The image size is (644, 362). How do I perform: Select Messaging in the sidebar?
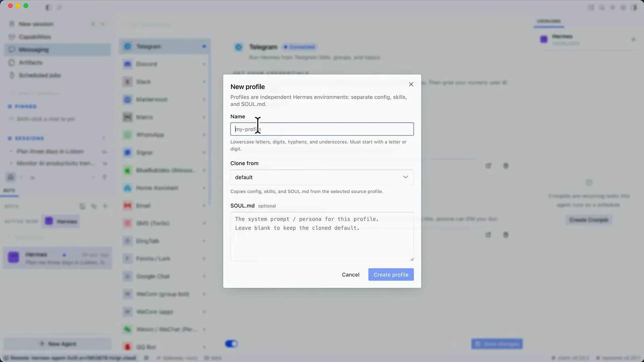58,49
